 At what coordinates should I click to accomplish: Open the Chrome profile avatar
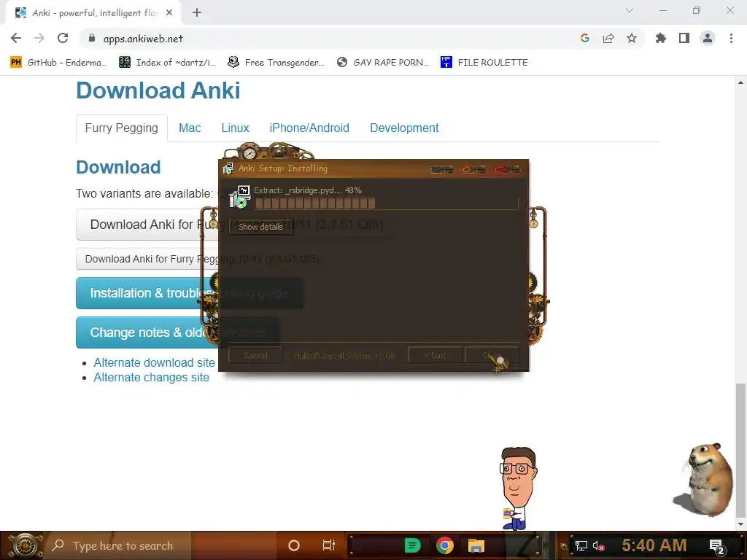tap(708, 38)
